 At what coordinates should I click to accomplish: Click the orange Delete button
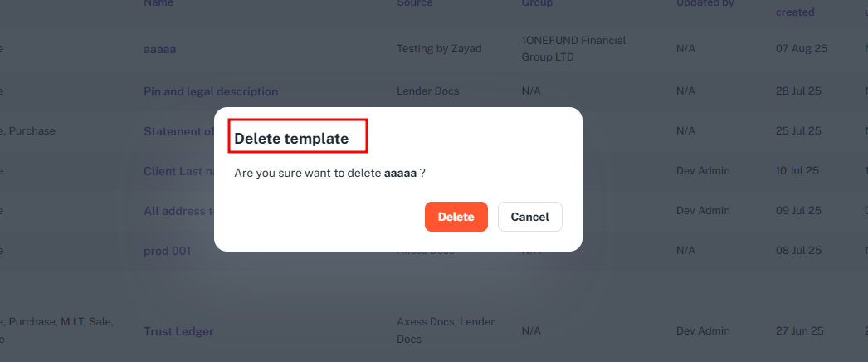456,217
